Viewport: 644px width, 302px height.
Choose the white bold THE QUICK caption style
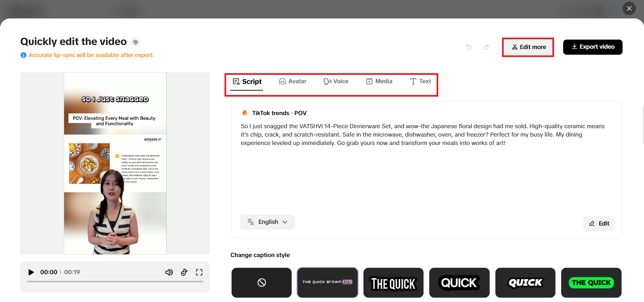point(393,283)
